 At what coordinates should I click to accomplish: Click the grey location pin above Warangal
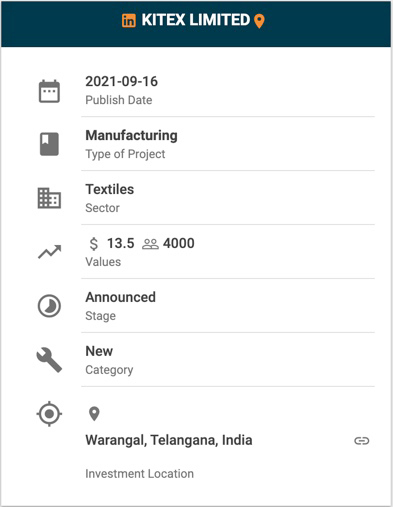pos(94,414)
